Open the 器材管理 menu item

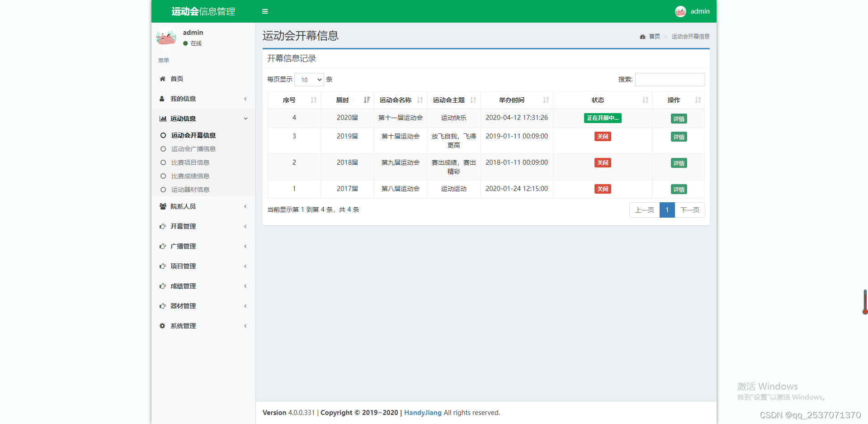tap(203, 306)
